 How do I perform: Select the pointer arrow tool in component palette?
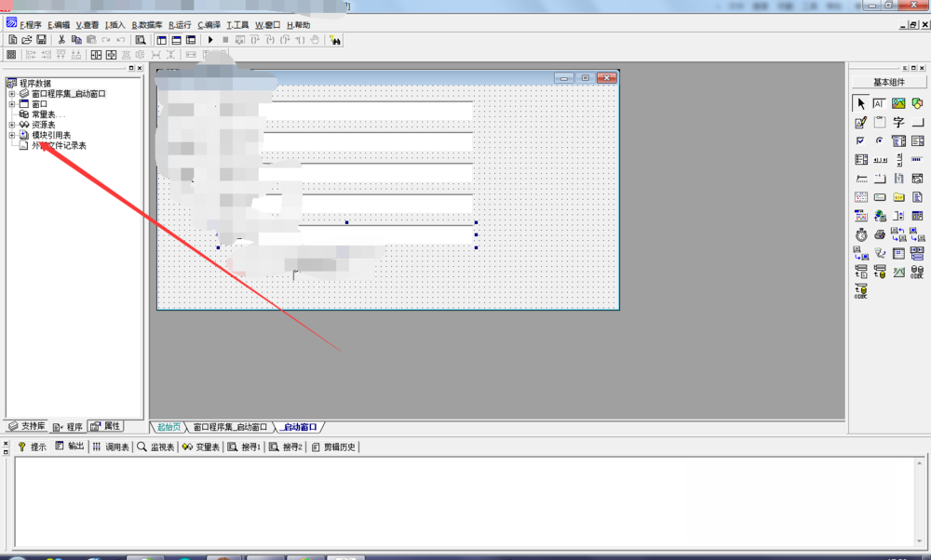[860, 103]
